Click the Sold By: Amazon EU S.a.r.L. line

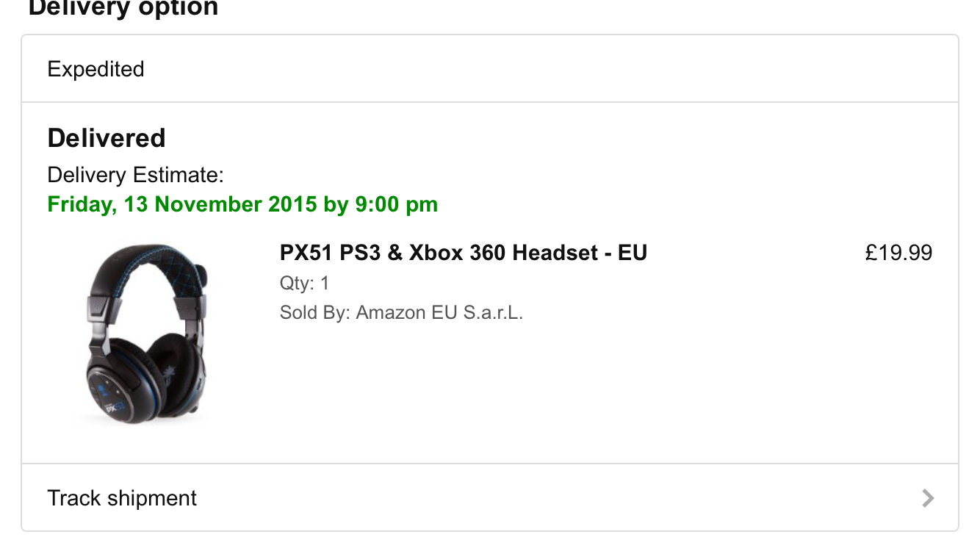click(401, 313)
